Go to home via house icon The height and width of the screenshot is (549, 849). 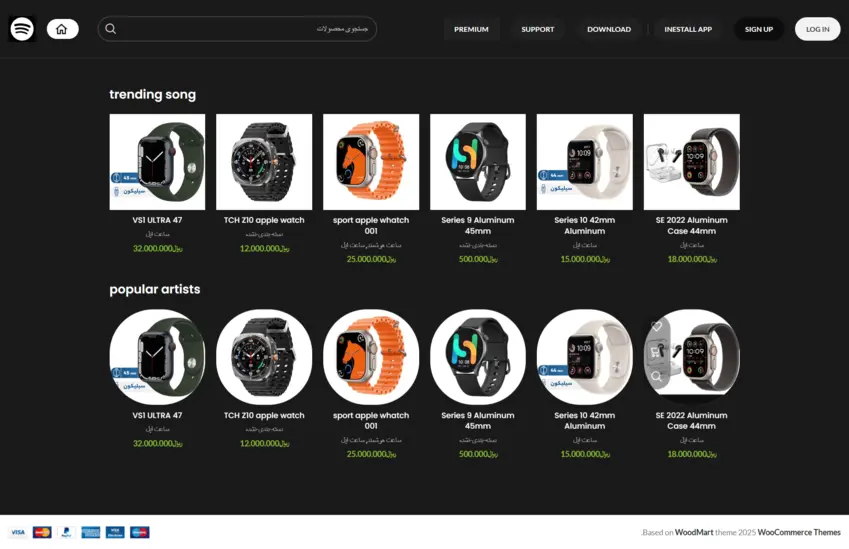[x=62, y=29]
